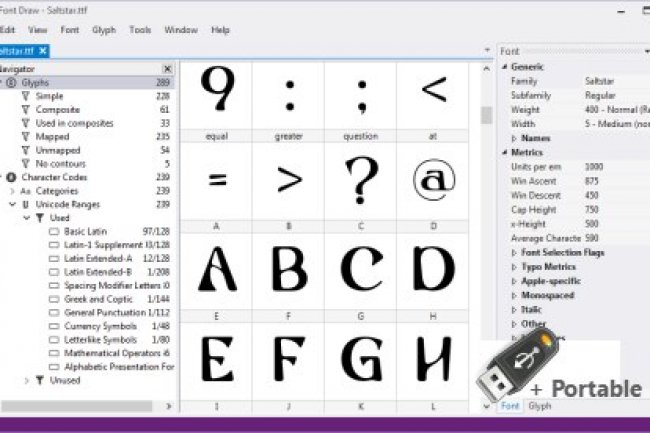Click the Categories 'Aa' icon

[25, 190]
